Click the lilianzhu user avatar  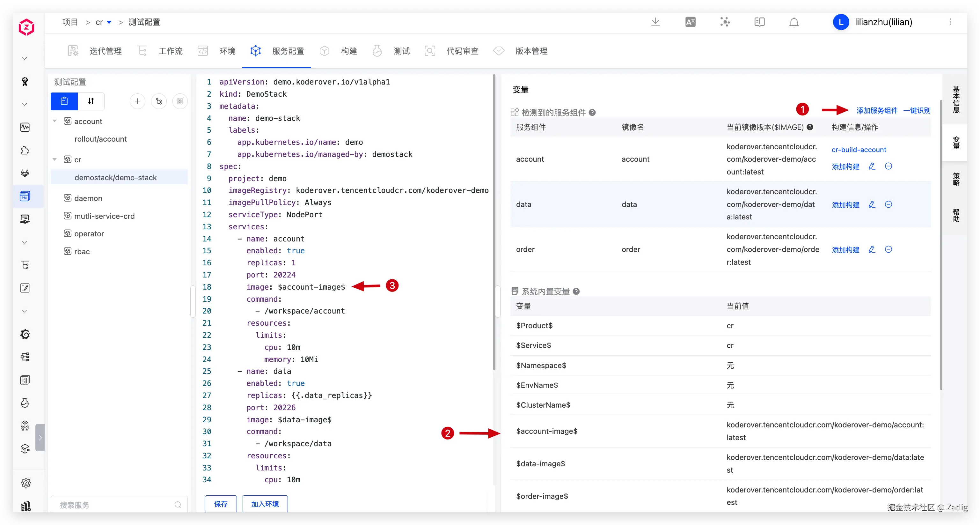pyautogui.click(x=841, y=22)
